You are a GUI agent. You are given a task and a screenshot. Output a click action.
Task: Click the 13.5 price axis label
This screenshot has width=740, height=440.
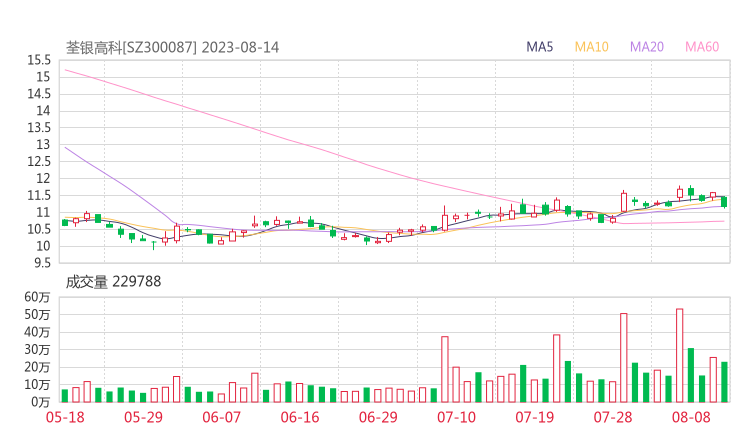pos(39,128)
